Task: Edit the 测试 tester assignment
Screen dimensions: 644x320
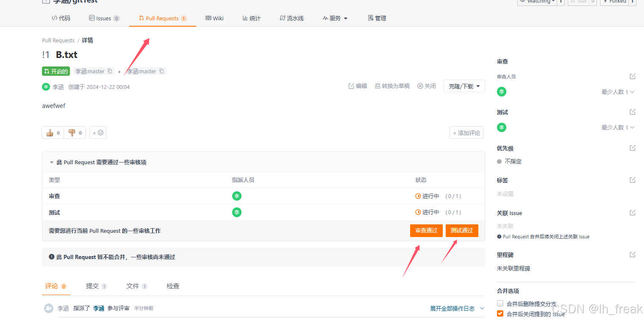Action: pos(633,111)
